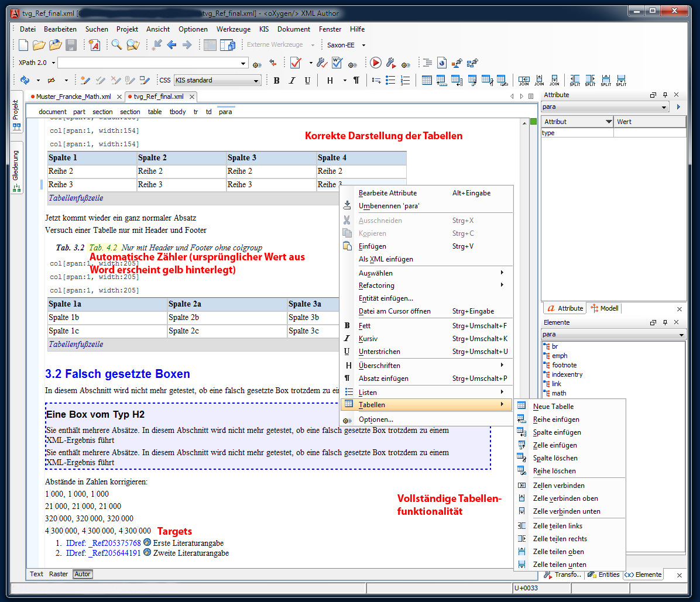Click the blue back arrow icon

click(171, 45)
